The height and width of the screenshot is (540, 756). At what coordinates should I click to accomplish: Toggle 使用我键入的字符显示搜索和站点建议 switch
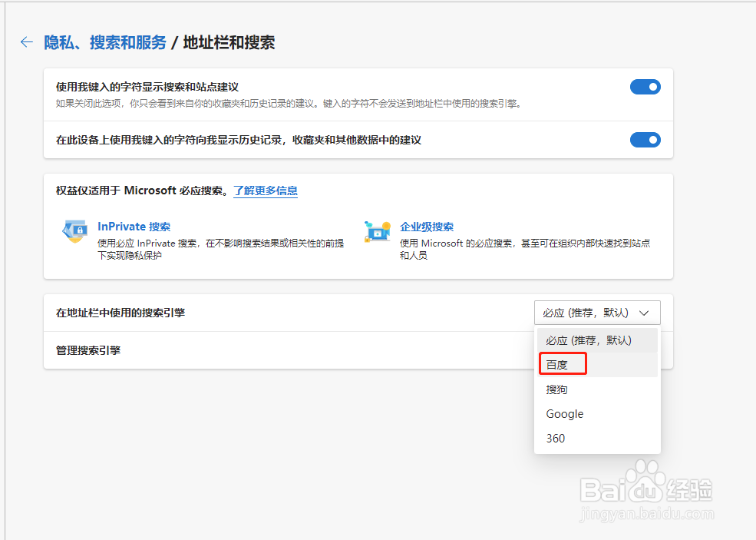(645, 87)
